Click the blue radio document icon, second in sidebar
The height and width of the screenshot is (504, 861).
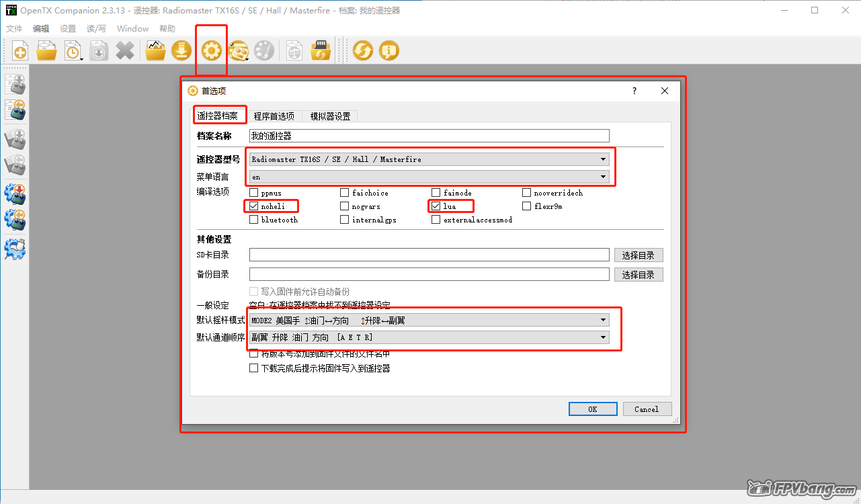[15, 110]
